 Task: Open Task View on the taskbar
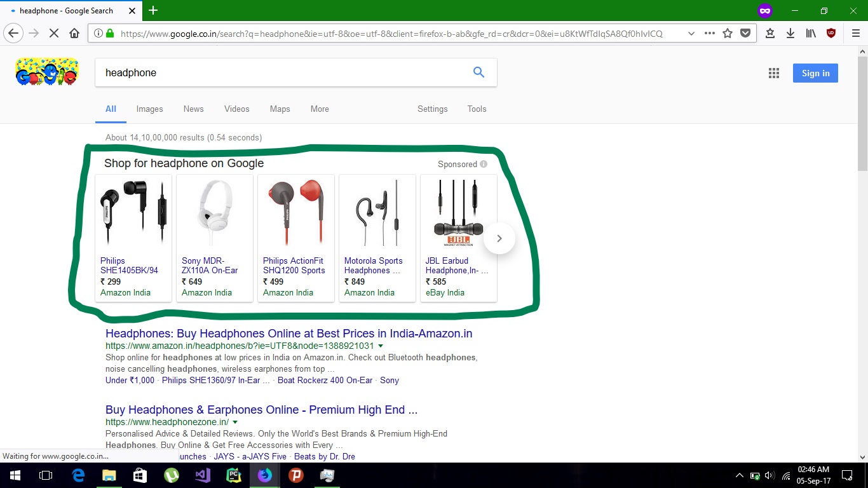click(46, 475)
